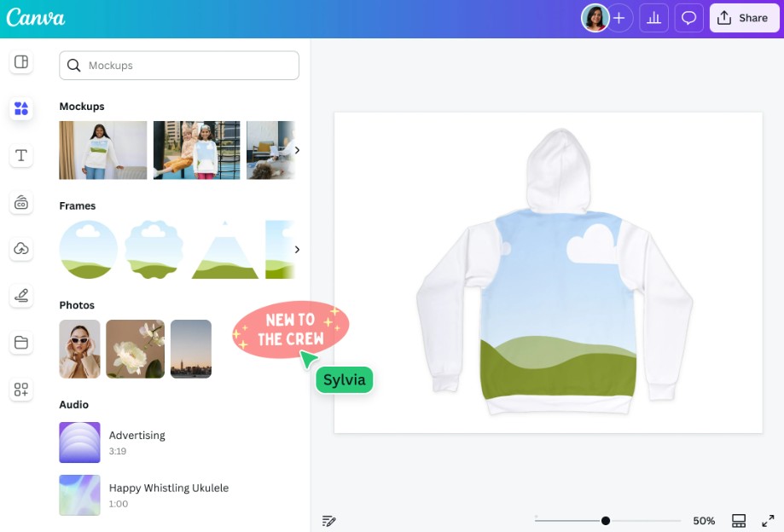This screenshot has height=532, width=784.
Task: Expand more Mockups with the arrow
Action: [x=297, y=150]
